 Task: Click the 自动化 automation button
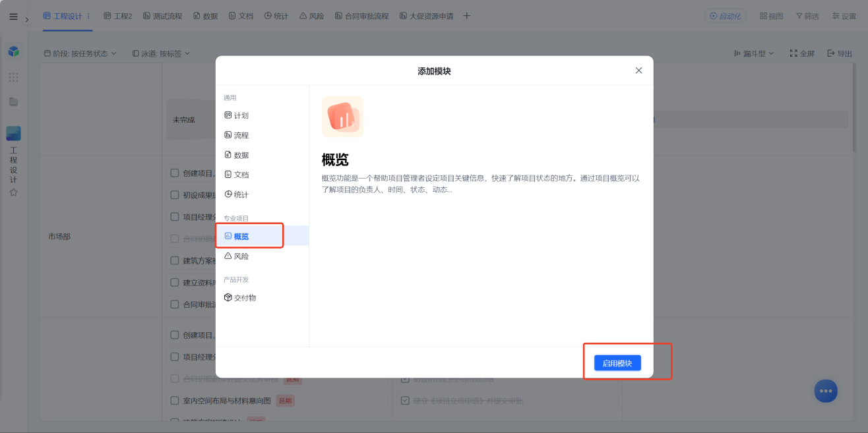pyautogui.click(x=726, y=16)
